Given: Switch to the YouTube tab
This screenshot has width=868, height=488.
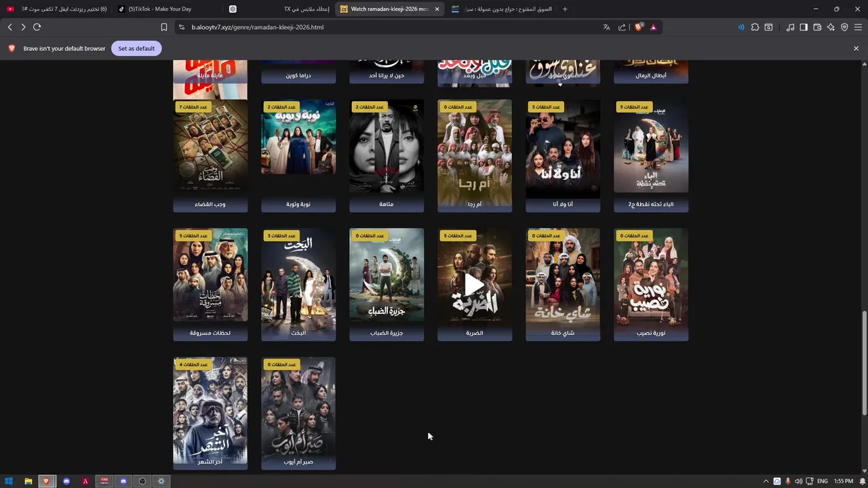Looking at the screenshot, I should (x=56, y=9).
